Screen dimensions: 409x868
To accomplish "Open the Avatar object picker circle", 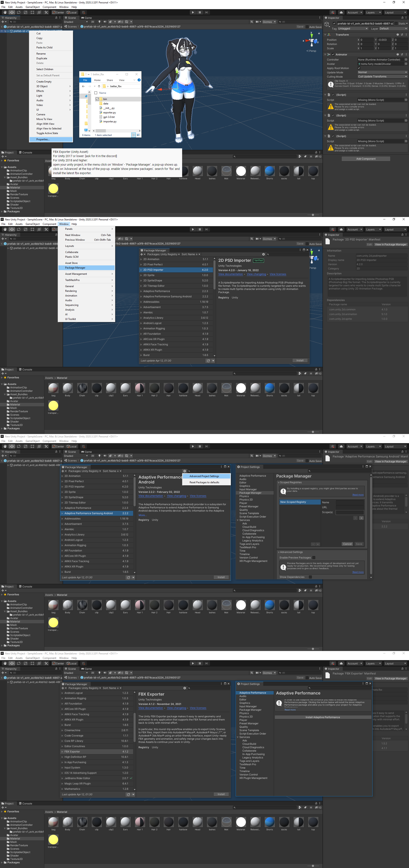I will 406,64.
